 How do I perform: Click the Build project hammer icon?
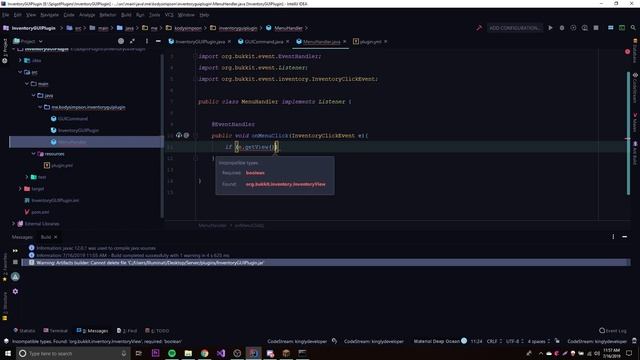(x=479, y=28)
